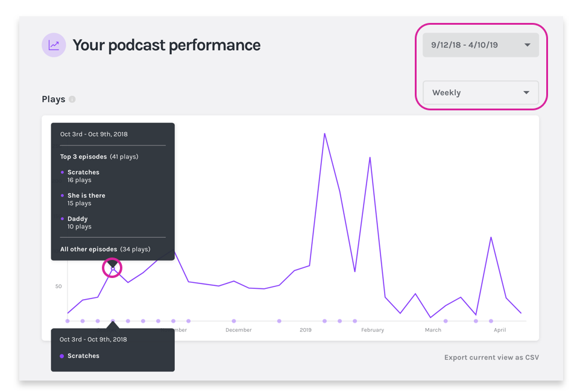Click the Scratches bullet in the lower tooltip
583x392 pixels.
coord(60,356)
